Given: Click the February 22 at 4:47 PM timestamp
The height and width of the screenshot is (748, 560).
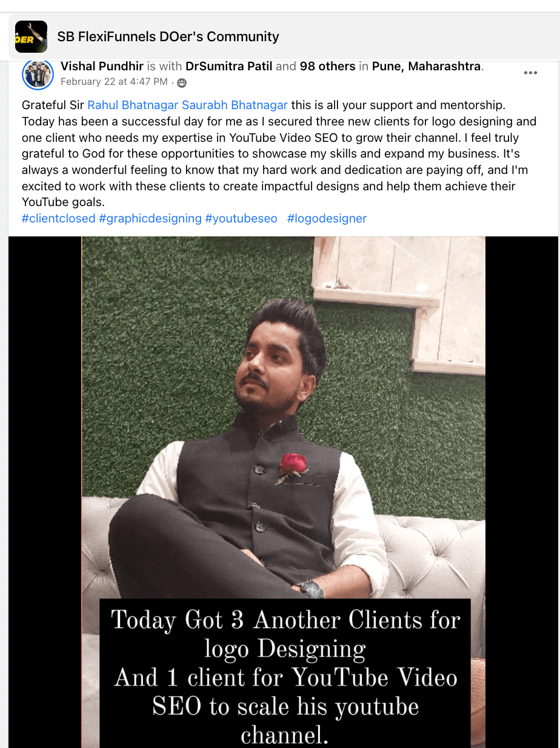Looking at the screenshot, I should click(114, 82).
